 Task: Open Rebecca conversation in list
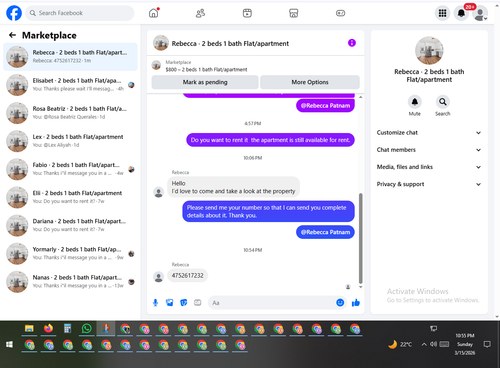[70, 57]
